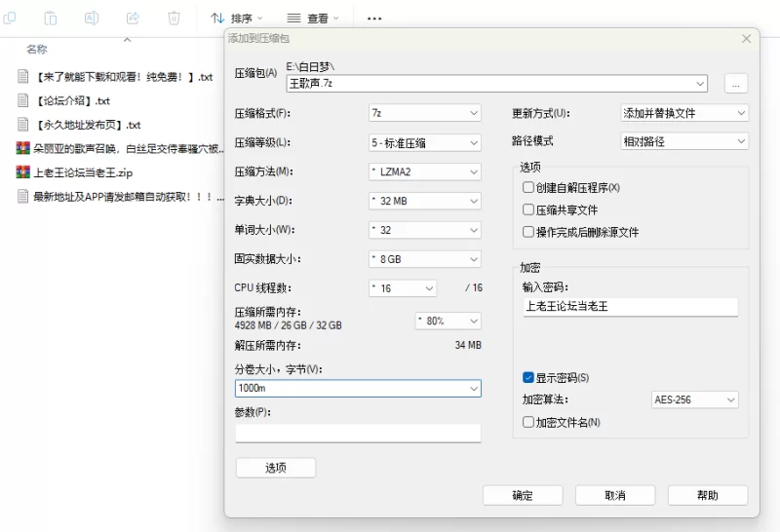780x532 pixels.
Task: Expand the 路径模式 dropdown
Action: [684, 141]
